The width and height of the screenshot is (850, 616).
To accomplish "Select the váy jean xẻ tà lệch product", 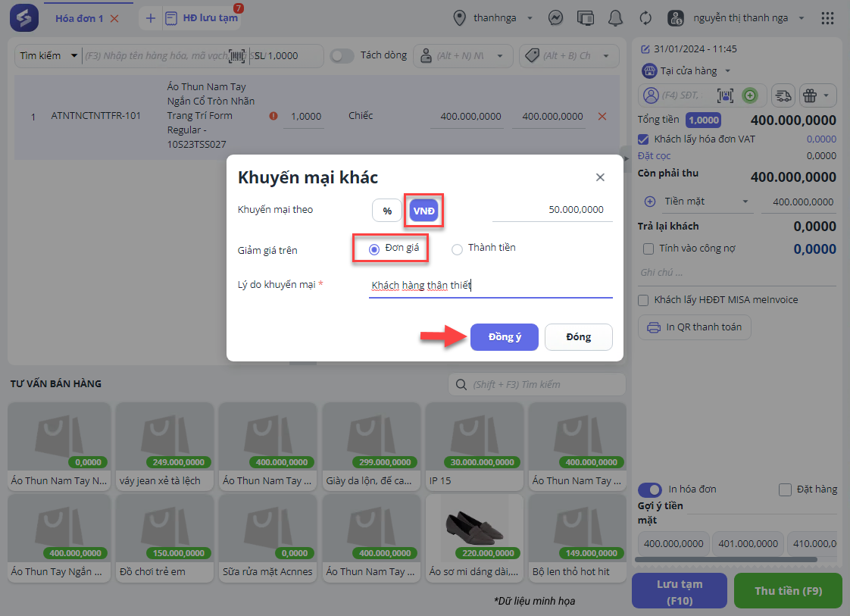I will coord(164,447).
